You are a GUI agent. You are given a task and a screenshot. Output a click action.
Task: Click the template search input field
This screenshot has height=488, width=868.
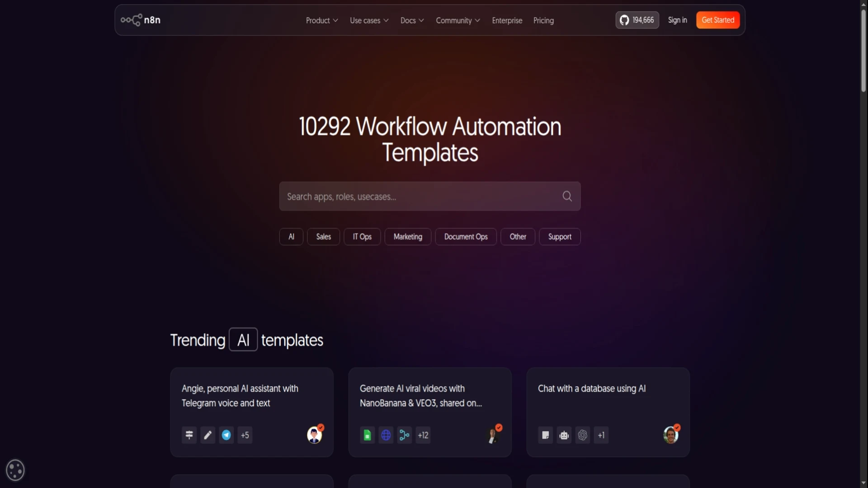pyautogui.click(x=430, y=196)
